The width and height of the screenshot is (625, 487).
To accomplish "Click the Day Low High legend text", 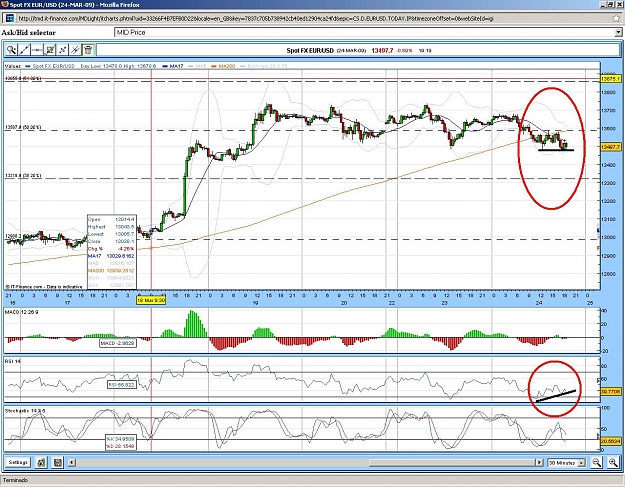I will point(118,66).
